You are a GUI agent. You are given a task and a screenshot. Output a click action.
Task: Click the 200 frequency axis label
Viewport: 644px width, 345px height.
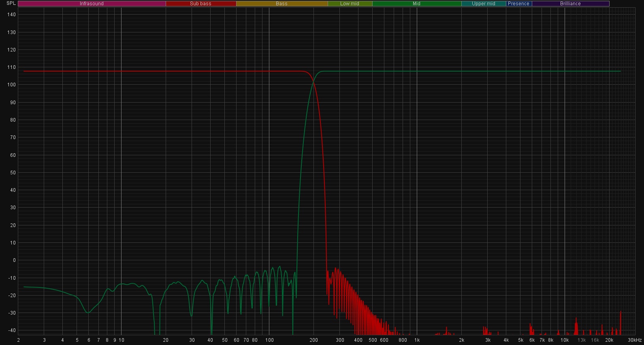point(313,340)
